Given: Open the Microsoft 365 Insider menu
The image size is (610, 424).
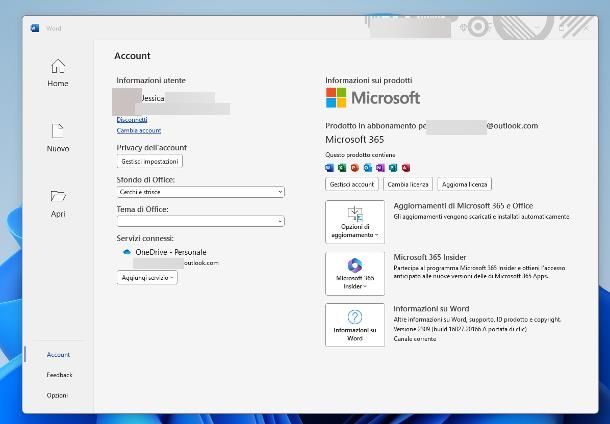Looking at the screenshot, I should 355,273.
